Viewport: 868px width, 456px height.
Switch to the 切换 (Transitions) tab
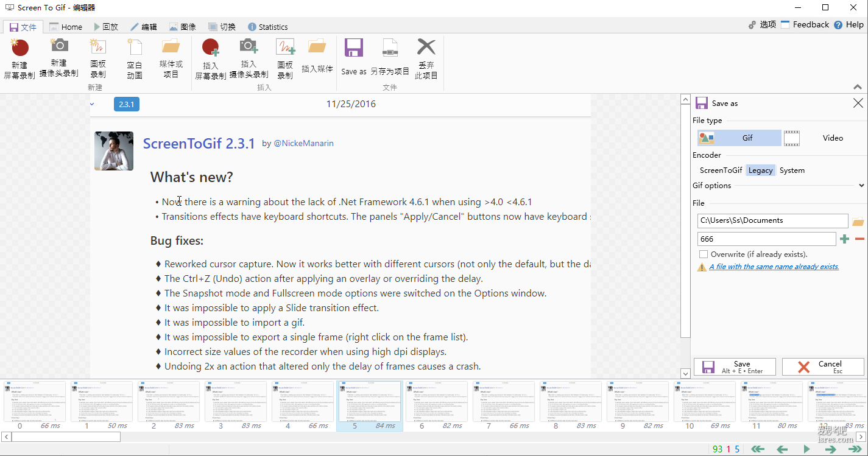click(x=222, y=27)
